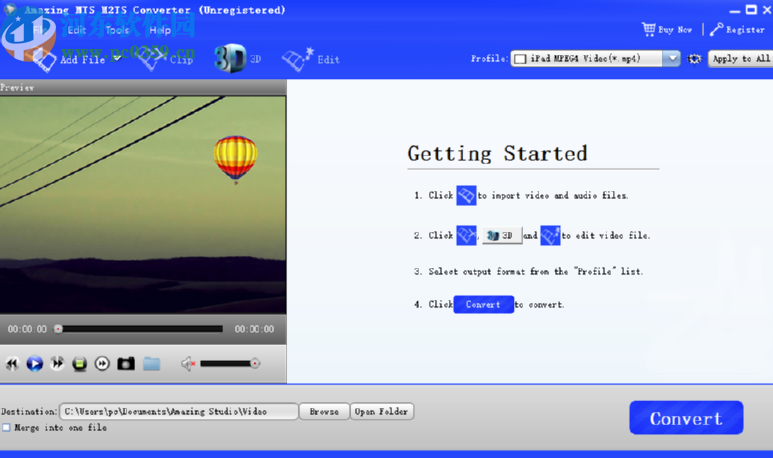
Task: Step to the next frame
Action: (x=102, y=364)
